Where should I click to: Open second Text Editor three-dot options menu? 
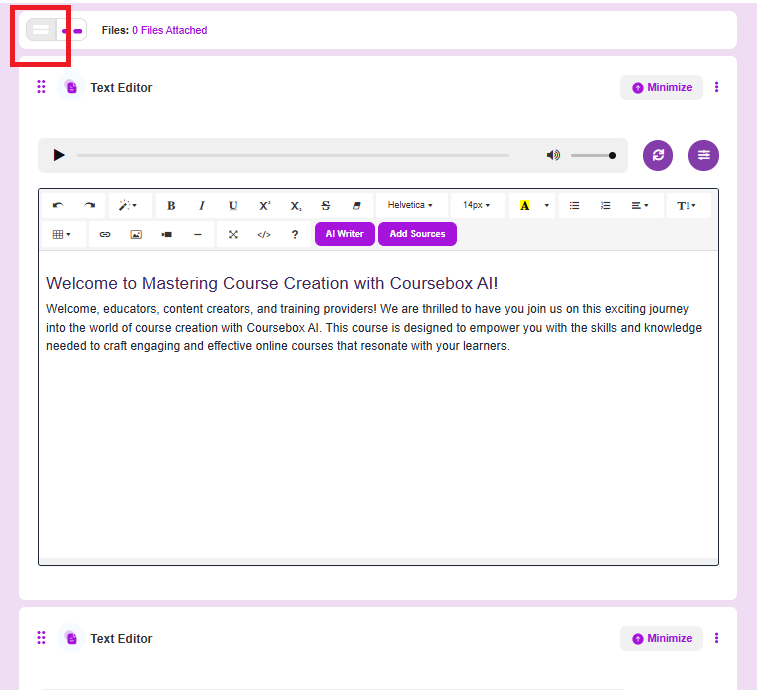716,638
